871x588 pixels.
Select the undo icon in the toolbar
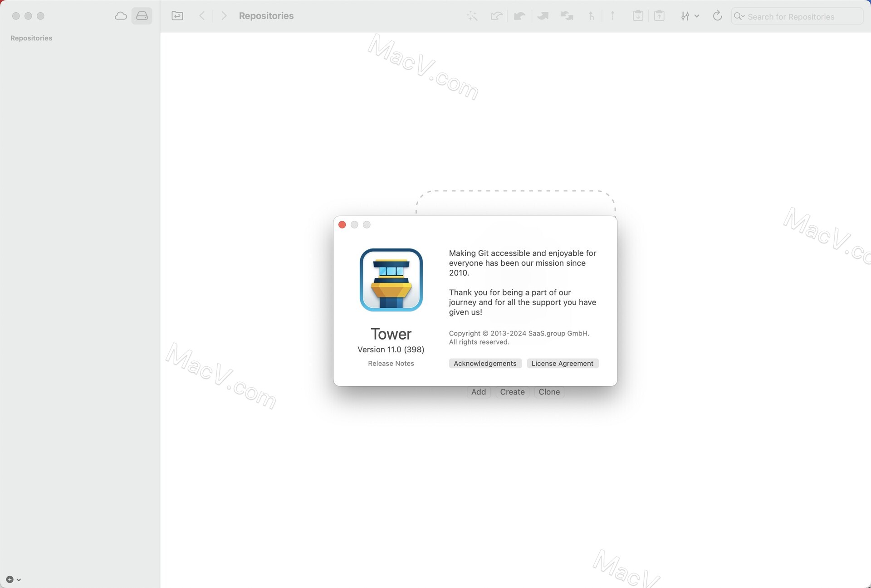point(497,16)
